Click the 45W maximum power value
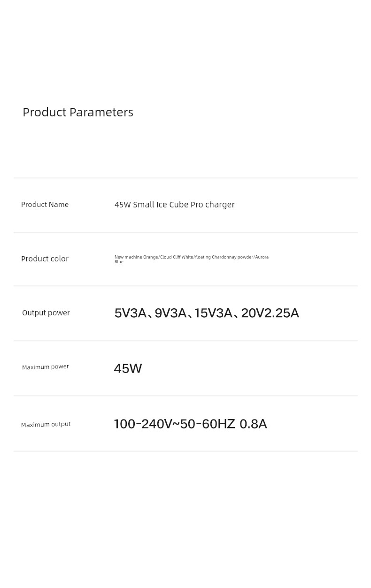Screen dimensions: 371x588 click(128, 368)
